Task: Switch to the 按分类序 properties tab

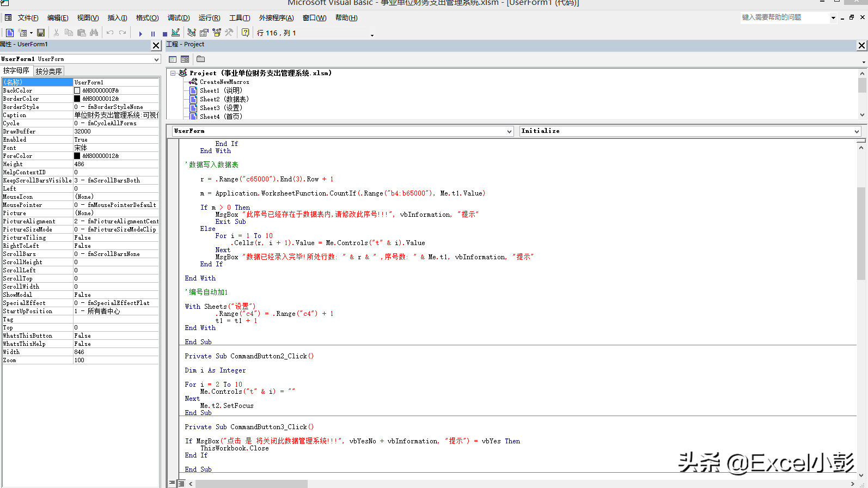Action: 48,71
